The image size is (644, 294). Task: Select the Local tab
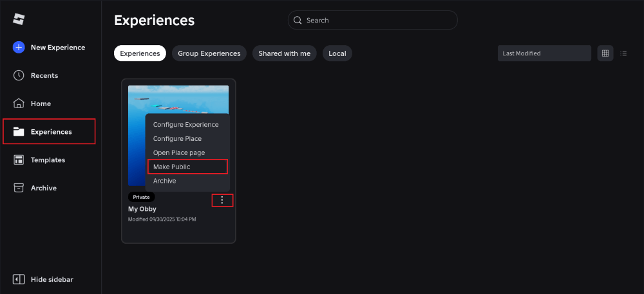pyautogui.click(x=337, y=53)
